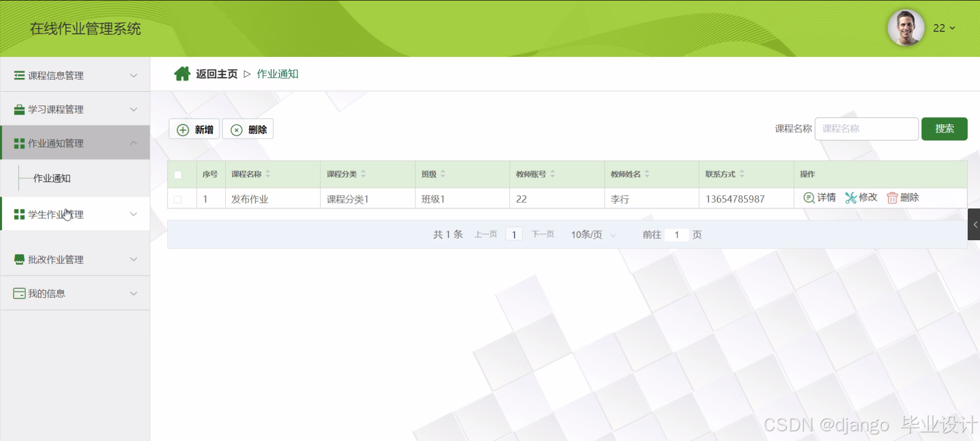Open 我的信息 menu
The height and width of the screenshot is (441, 980).
pyautogui.click(x=75, y=293)
